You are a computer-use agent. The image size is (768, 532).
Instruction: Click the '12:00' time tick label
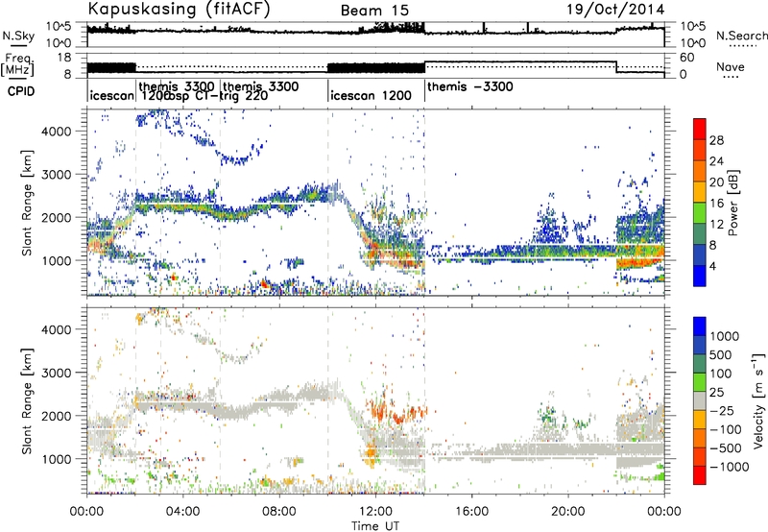375,512
